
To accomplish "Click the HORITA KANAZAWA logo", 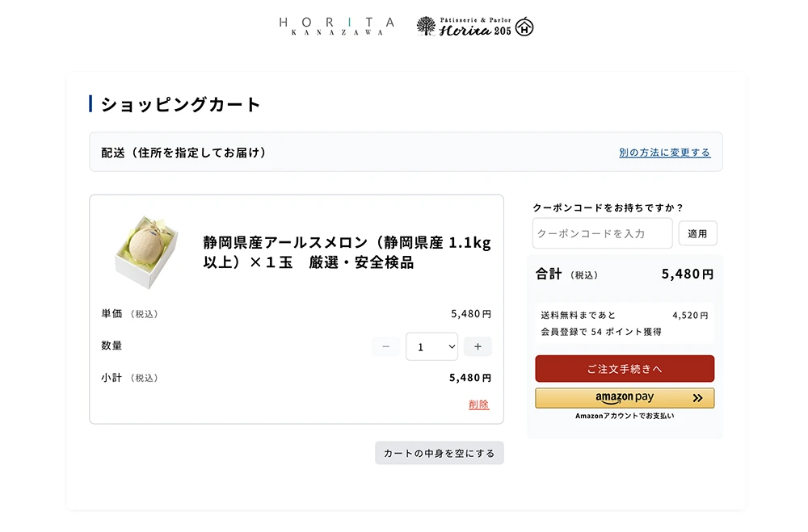I will [x=336, y=25].
